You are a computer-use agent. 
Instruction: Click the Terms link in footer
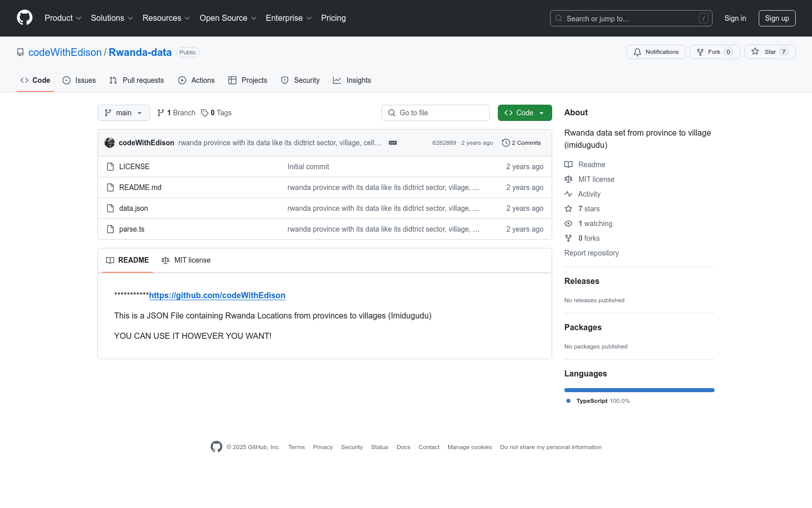(x=296, y=447)
